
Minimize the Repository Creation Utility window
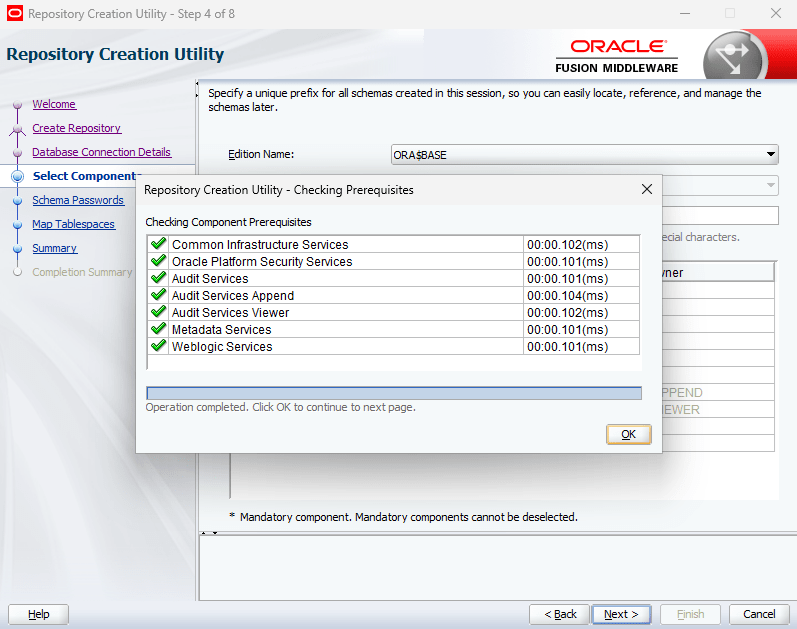click(684, 14)
